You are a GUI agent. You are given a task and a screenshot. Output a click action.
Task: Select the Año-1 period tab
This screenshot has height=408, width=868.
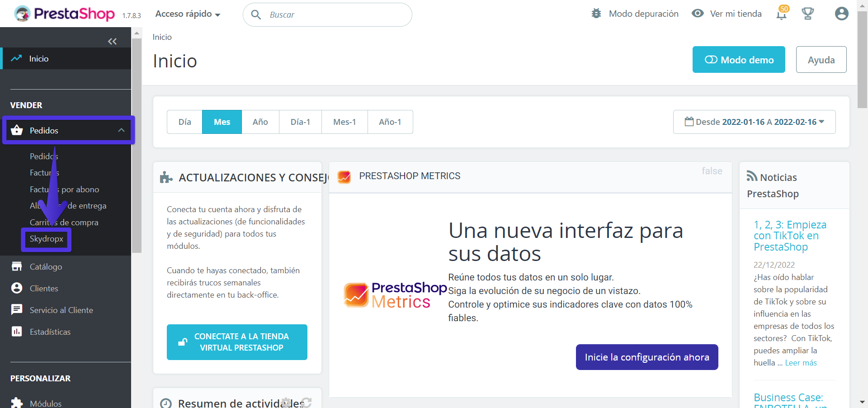click(x=390, y=122)
